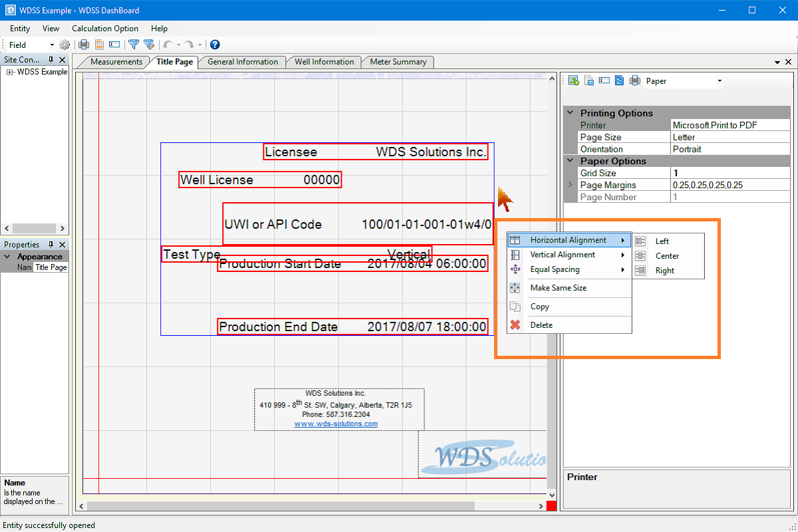Screen dimensions: 798x532
Task: Switch to the Measurements tab
Action: 116,62
